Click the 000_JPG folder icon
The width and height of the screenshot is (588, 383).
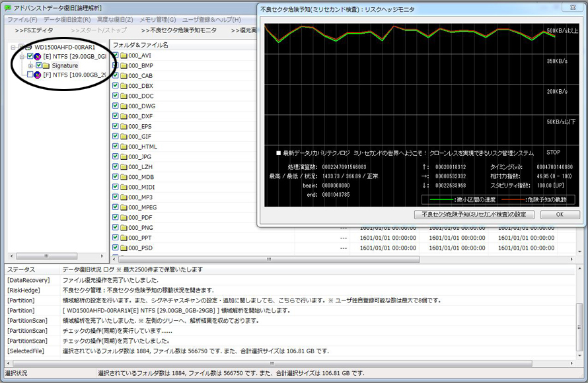pos(124,157)
